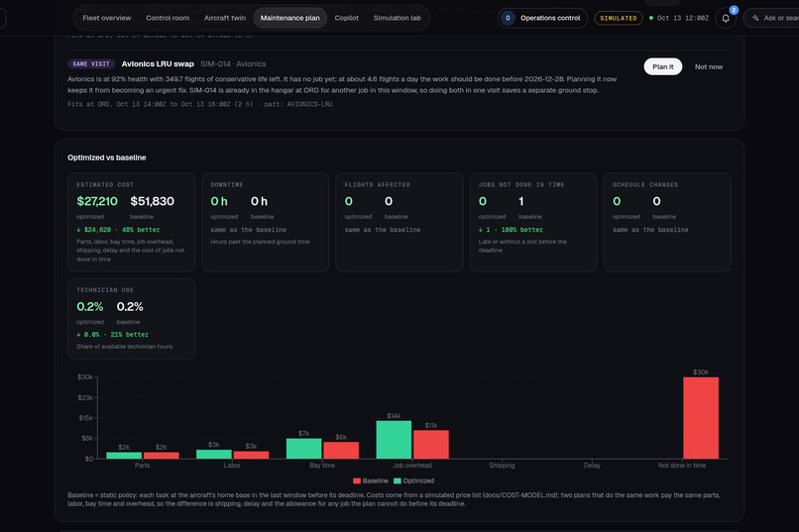Open the Downtime card
The height and width of the screenshot is (532, 799).
click(x=266, y=222)
